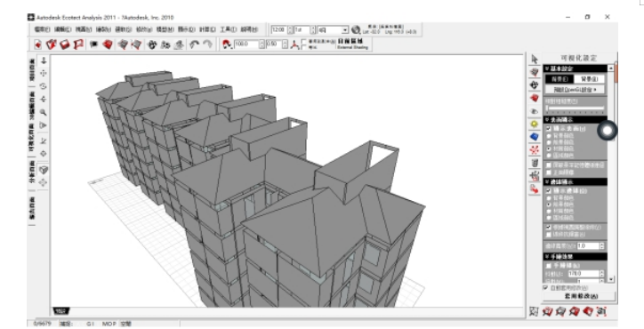Open the Tools menu (工具)
The image size is (644, 329).
pyautogui.click(x=228, y=29)
